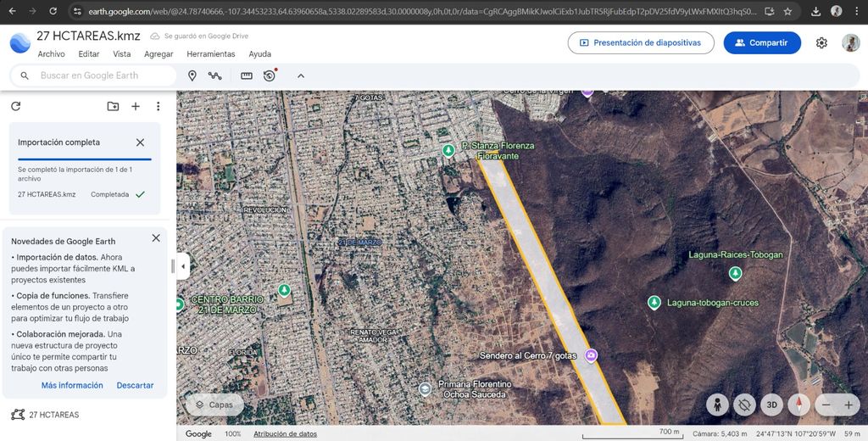Switch the map to 3D view
Image resolution: width=868 pixels, height=441 pixels.
click(x=771, y=405)
